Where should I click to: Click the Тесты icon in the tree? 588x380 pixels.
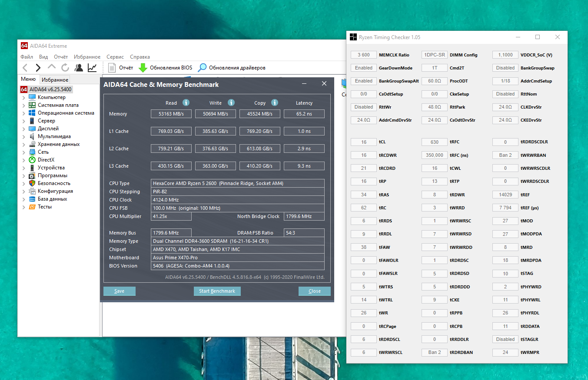(x=32, y=207)
